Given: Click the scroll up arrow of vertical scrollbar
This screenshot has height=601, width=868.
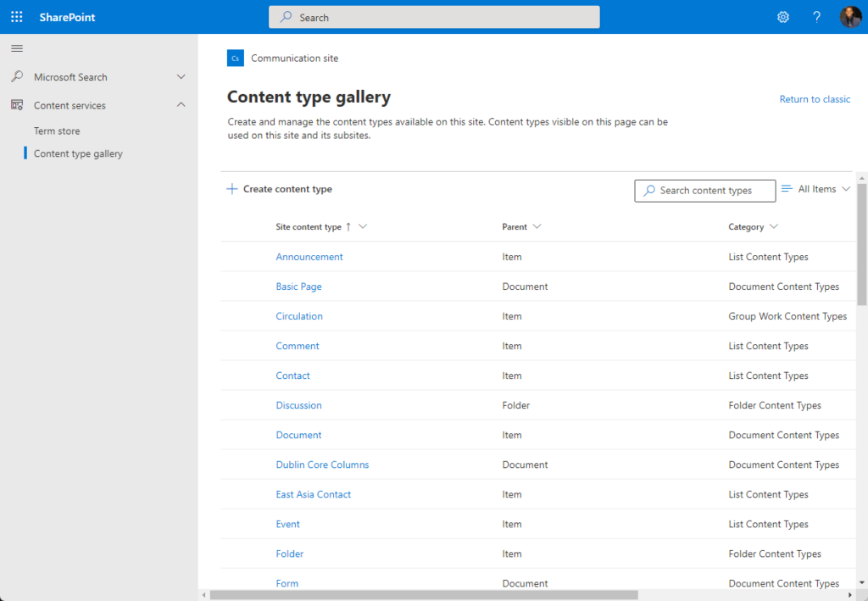Looking at the screenshot, I should click(x=861, y=178).
